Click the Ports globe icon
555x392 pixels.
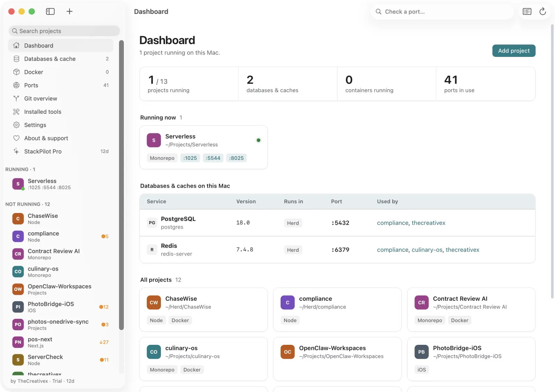pyautogui.click(x=16, y=85)
